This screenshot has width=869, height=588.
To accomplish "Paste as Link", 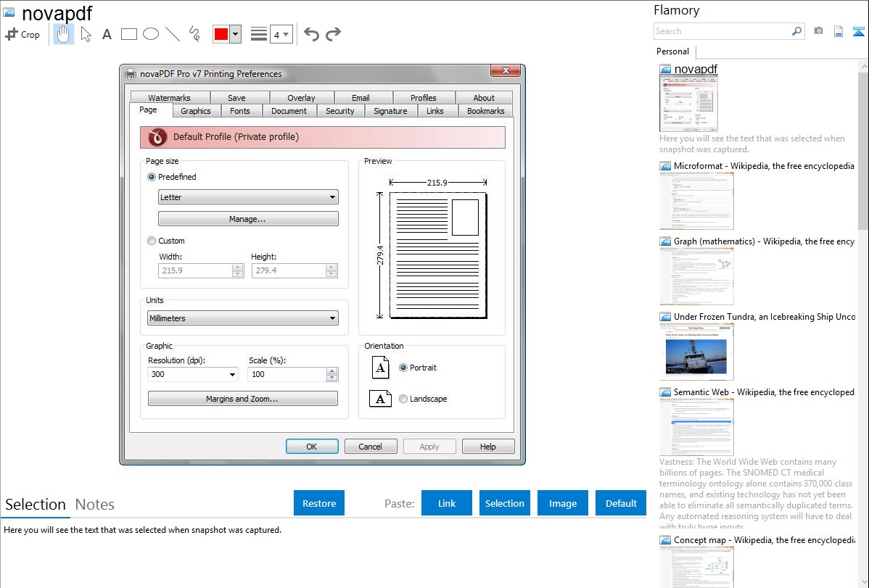I will point(447,503).
